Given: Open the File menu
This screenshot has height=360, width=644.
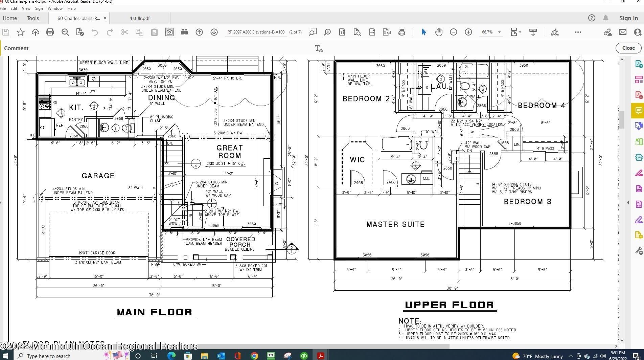Looking at the screenshot, I should pos(3,8).
